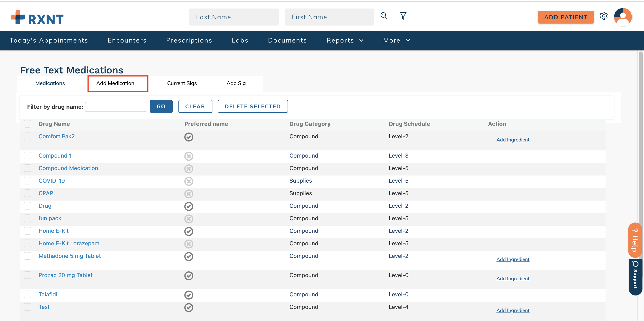Screen dimensions: 644x321
Task: Click the GO filter button
Action: [x=161, y=106]
